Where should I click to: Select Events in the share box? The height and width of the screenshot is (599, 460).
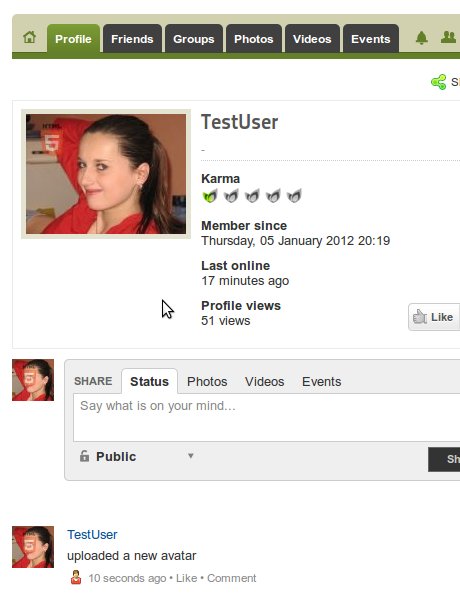(x=321, y=381)
